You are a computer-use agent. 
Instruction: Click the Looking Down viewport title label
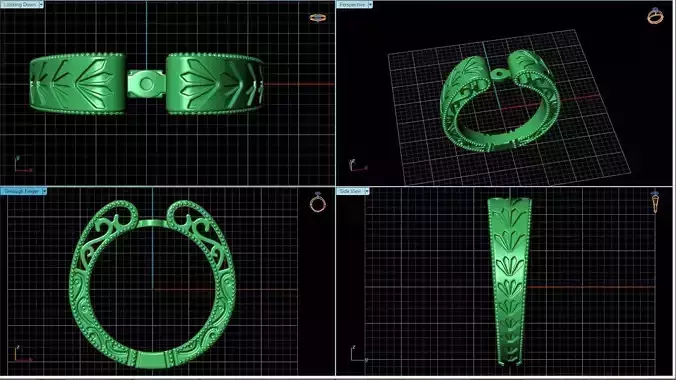pyautogui.click(x=20, y=4)
